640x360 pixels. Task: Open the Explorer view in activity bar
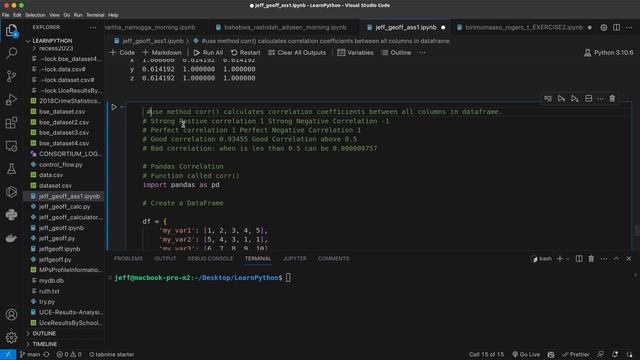click(x=11, y=30)
